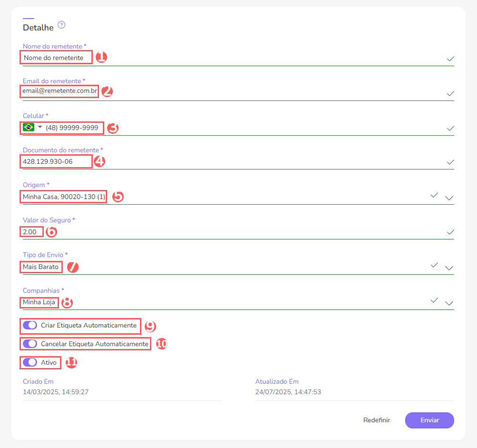Click the checkmark beside Nome do remetente
477x448 pixels.
tap(450, 59)
